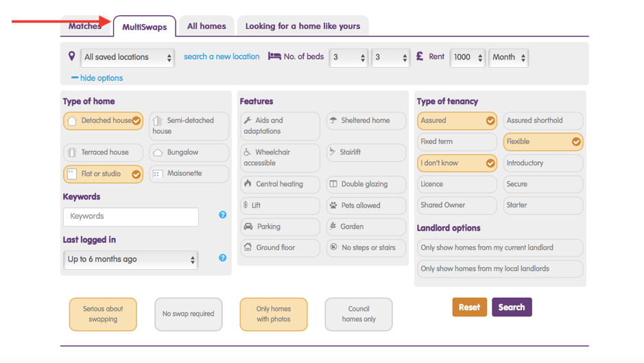Click the Lift feature icon

pos(246,204)
